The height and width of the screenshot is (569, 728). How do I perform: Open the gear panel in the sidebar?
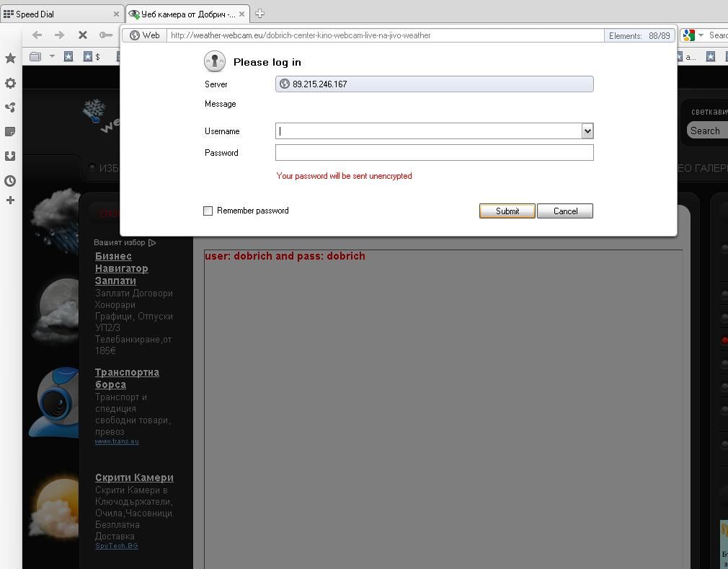click(10, 83)
